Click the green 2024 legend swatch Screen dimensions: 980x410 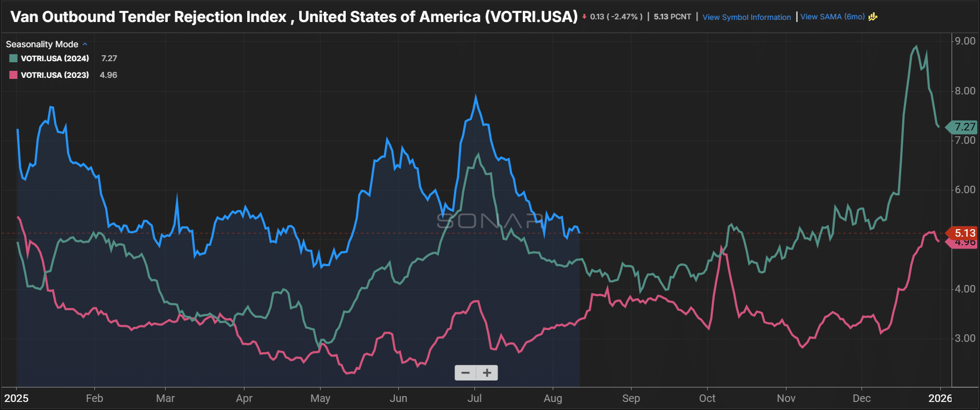13,58
